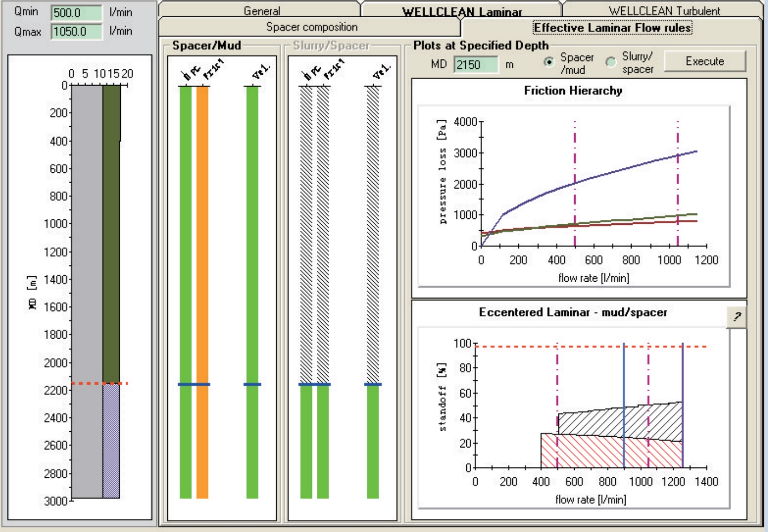
Task: Click the red dashed depth marker on well schematic
Action: (100, 384)
